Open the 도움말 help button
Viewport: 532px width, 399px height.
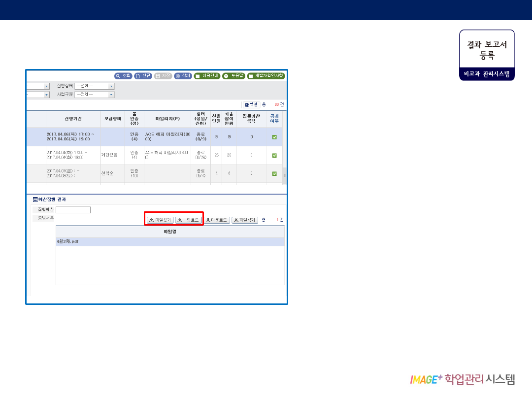(233, 76)
